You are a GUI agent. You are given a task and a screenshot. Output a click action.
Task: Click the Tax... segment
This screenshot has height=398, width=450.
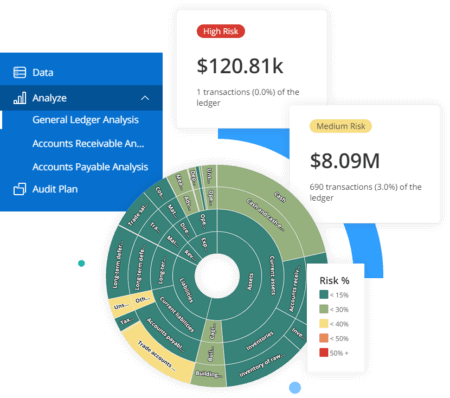[x=126, y=321]
